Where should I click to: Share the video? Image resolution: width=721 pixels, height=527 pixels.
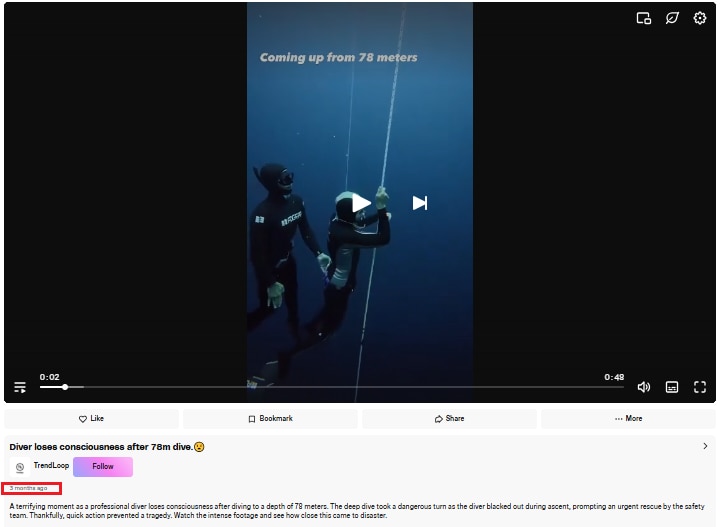click(449, 418)
